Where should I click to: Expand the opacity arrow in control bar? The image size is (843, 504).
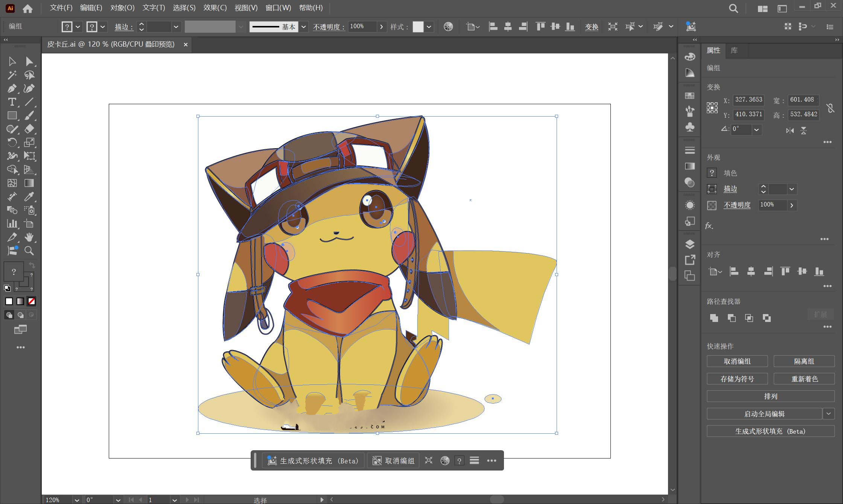[382, 27]
